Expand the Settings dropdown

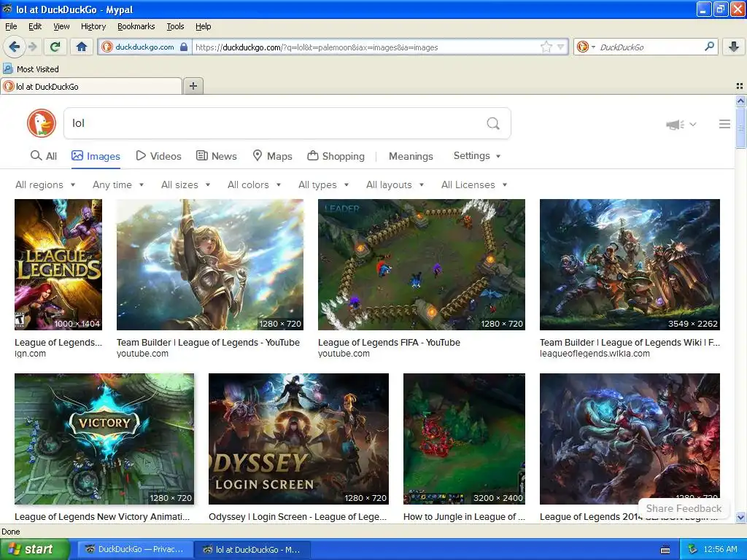(x=477, y=156)
